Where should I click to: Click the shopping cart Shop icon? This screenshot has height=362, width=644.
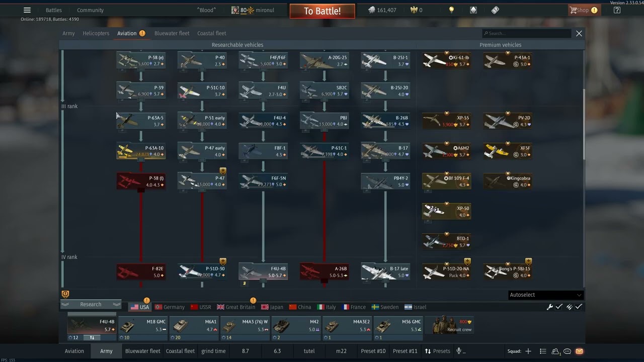click(573, 10)
